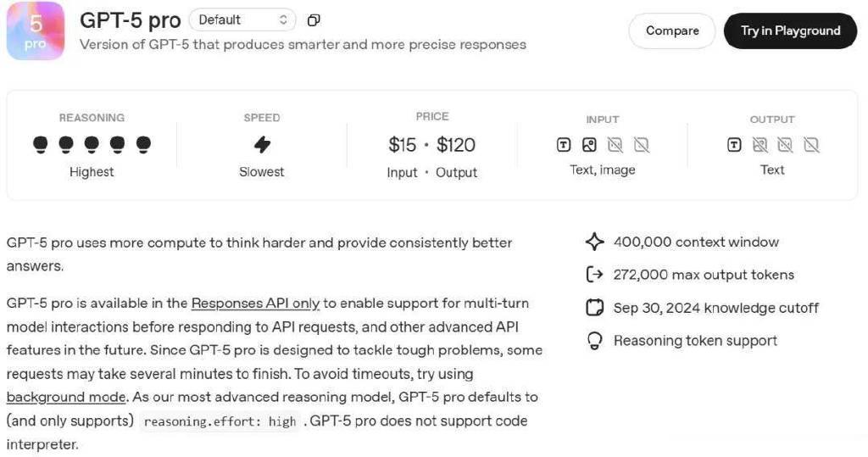This screenshot has height=457, width=868.
Task: Click the image input modality icon
Action: [x=590, y=145]
